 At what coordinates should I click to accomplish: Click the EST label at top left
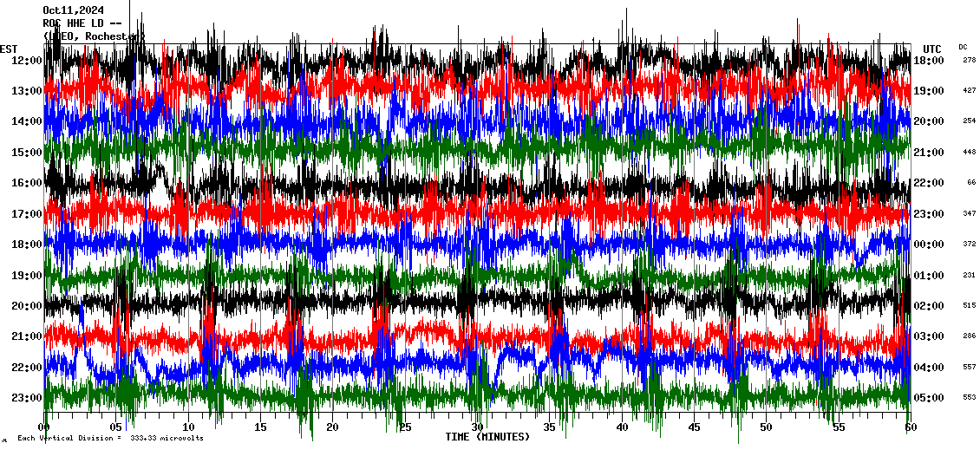tap(9, 49)
